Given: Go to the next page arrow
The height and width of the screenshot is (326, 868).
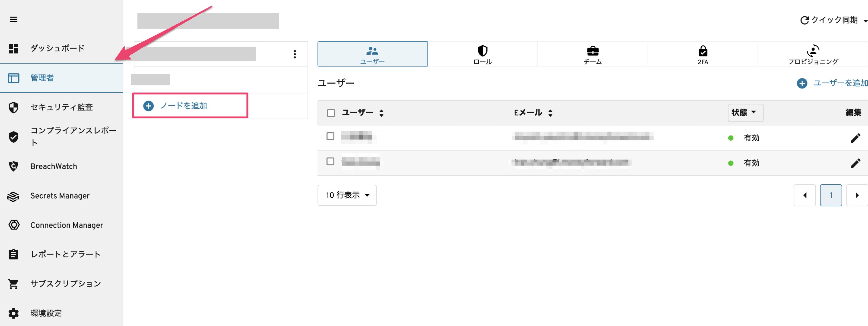Looking at the screenshot, I should [x=857, y=195].
